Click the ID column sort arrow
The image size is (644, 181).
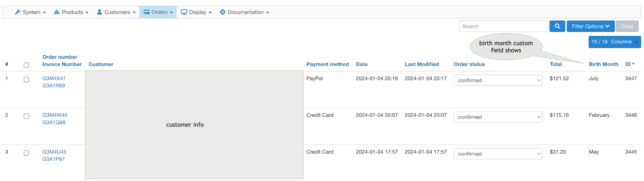click(x=633, y=64)
